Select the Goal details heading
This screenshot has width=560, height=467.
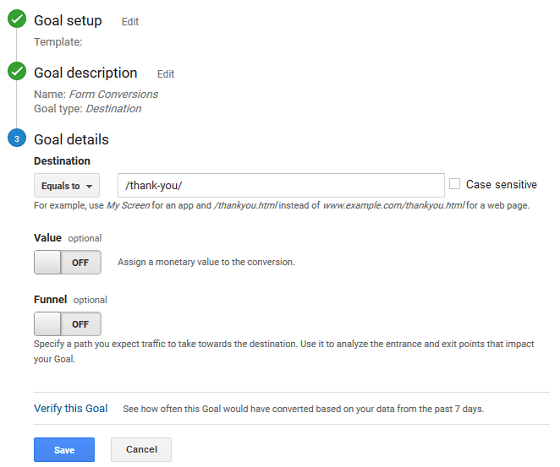[x=71, y=140]
